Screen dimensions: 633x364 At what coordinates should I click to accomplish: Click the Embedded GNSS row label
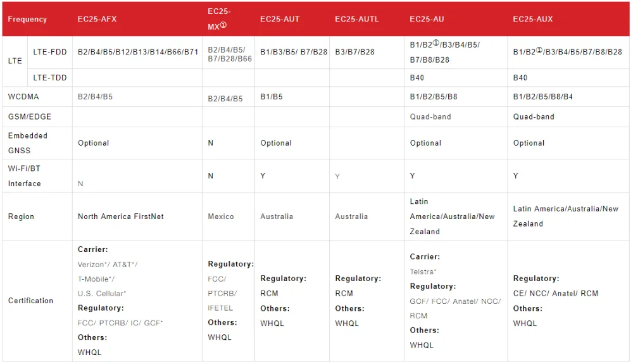(x=28, y=143)
